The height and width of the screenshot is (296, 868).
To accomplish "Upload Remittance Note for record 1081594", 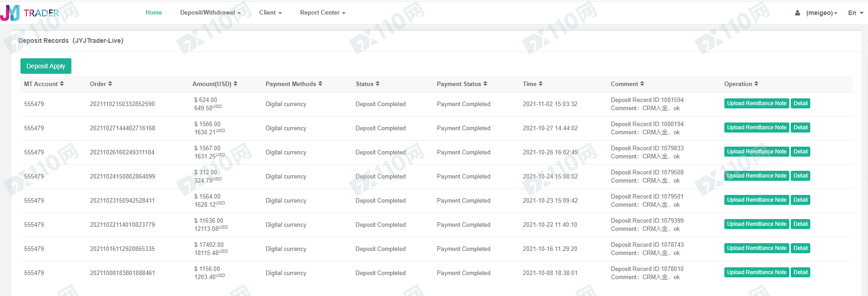I will pyautogui.click(x=757, y=103).
